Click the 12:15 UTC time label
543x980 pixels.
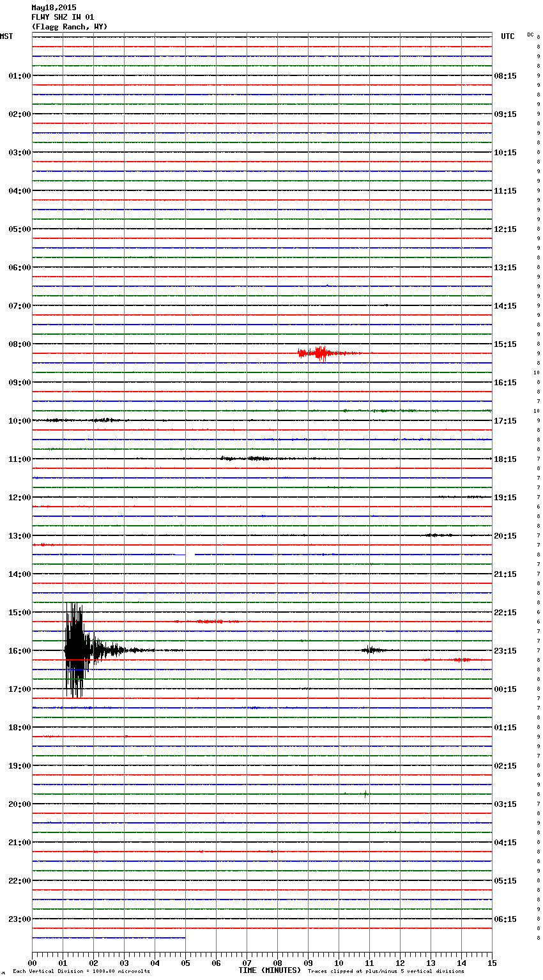[x=505, y=229]
